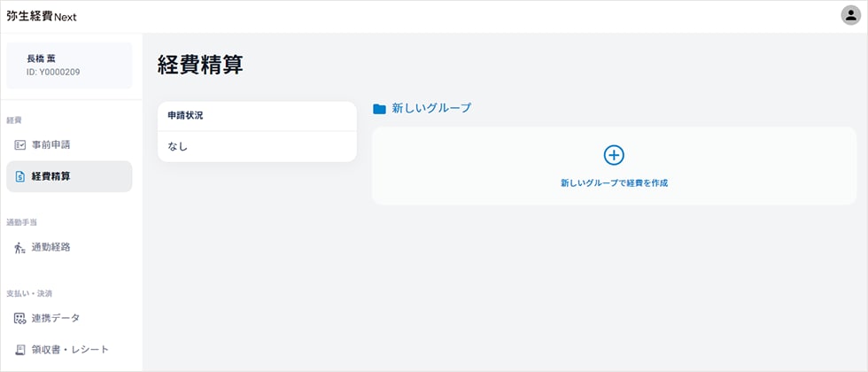
Task: Click the circled plus icon
Action: 614,155
